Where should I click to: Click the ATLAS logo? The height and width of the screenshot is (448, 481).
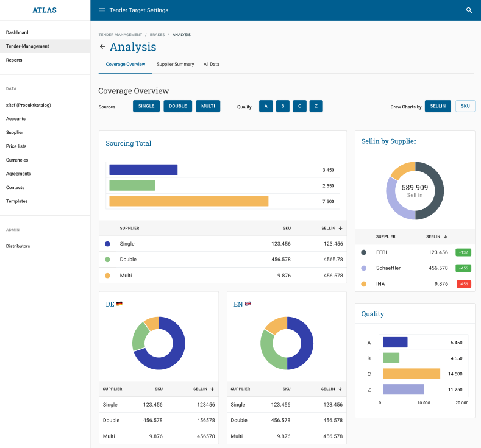click(45, 10)
